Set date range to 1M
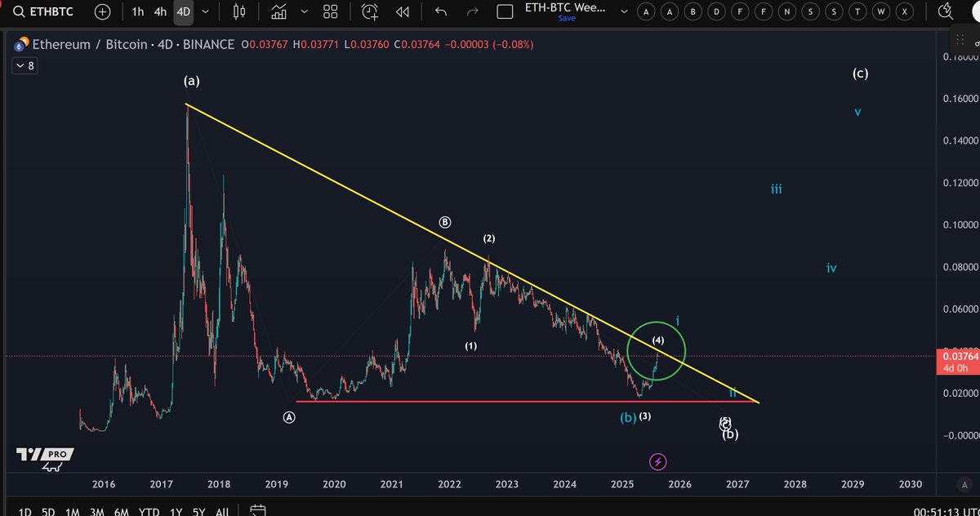Viewport: 980px width, 516px height. pos(73,511)
